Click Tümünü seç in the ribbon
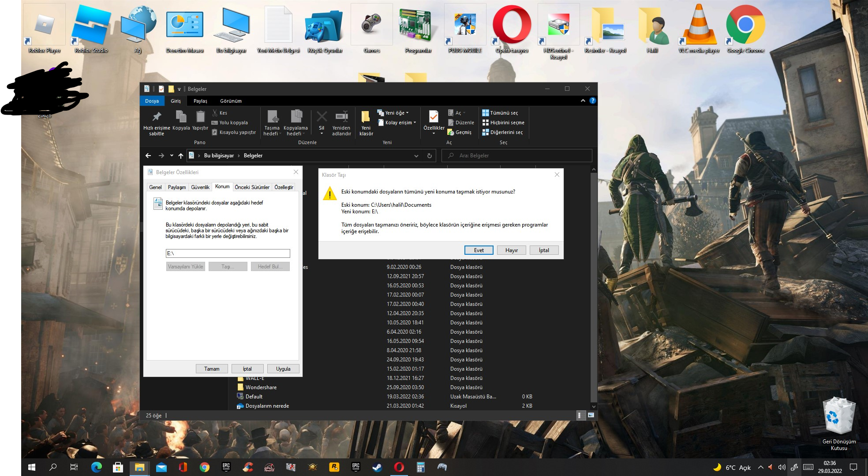868x476 pixels. pos(500,113)
